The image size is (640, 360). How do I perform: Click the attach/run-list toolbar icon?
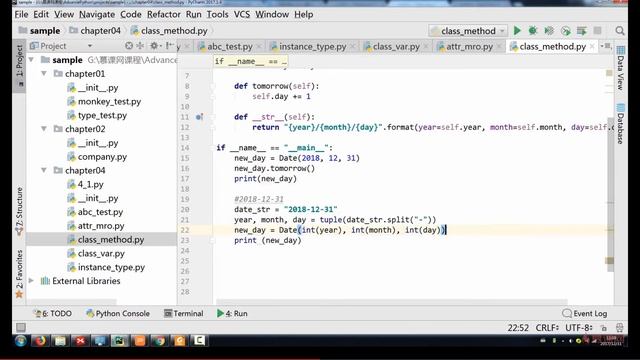pyautogui.click(x=582, y=31)
